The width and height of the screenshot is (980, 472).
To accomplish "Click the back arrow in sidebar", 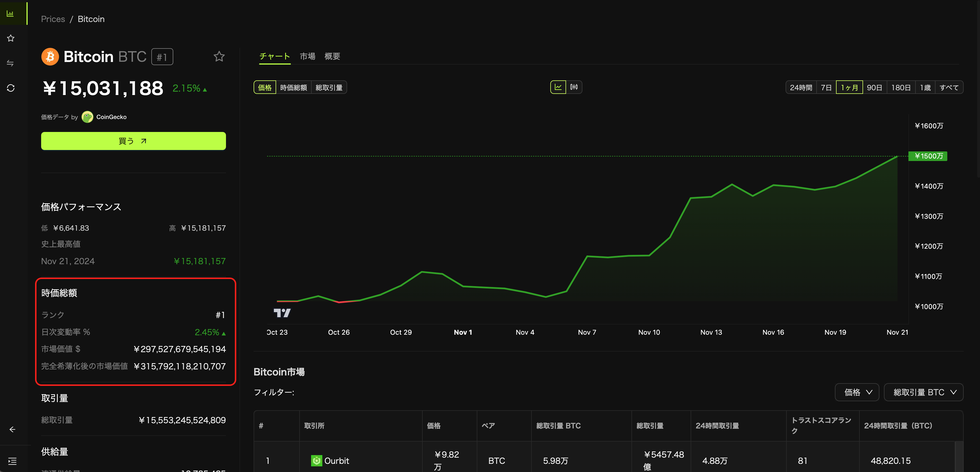I will [12, 429].
